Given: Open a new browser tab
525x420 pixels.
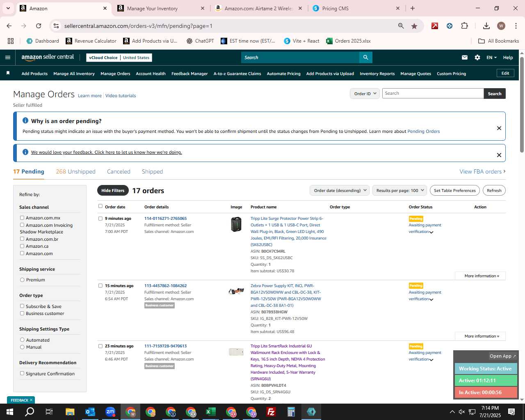Looking at the screenshot, I should click(x=413, y=8).
